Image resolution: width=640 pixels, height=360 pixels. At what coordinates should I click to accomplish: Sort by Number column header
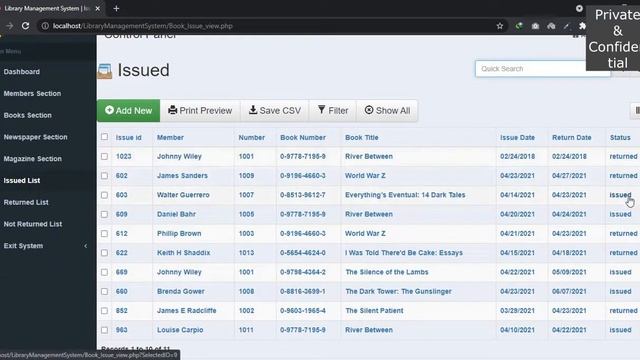tap(251, 138)
